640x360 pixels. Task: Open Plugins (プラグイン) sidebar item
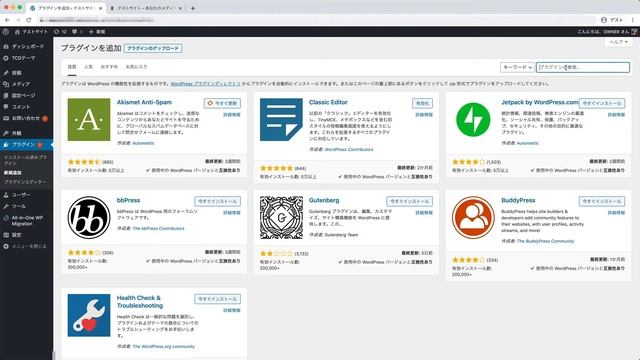(27, 144)
